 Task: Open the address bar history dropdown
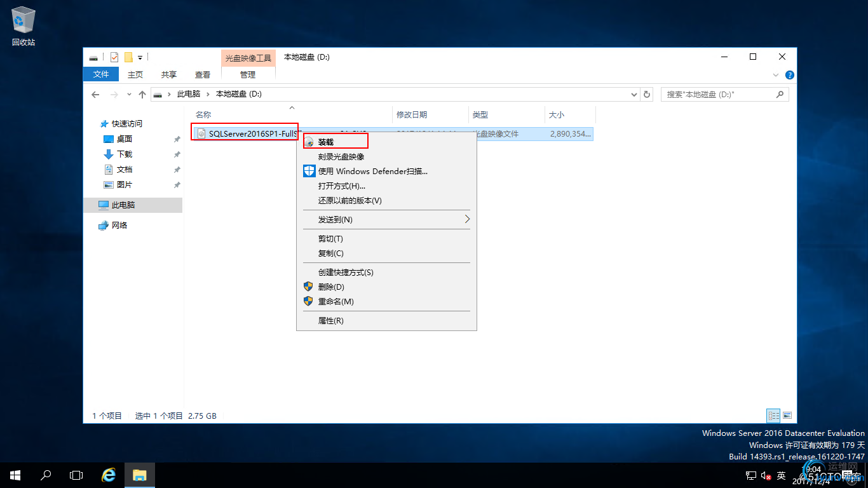pos(634,94)
